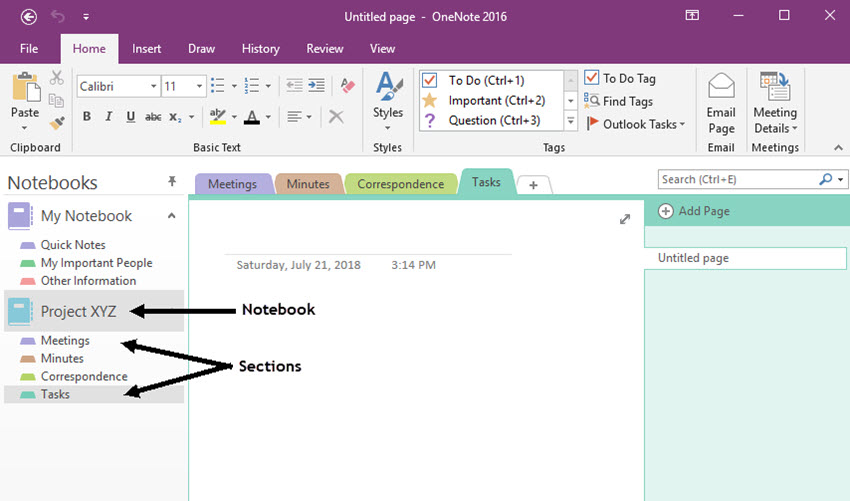The height and width of the screenshot is (501, 850).
Task: Click the Undo icon in quick access toolbar
Action: point(57,17)
